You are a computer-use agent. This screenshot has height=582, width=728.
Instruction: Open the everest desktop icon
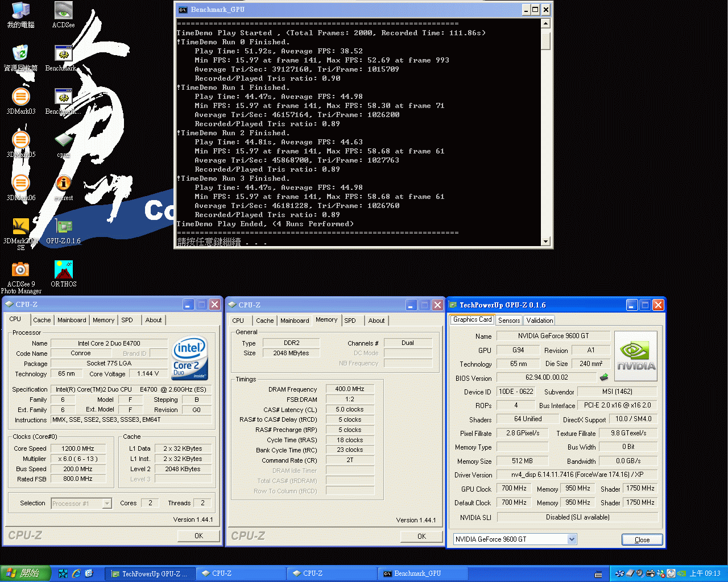pos(63,188)
